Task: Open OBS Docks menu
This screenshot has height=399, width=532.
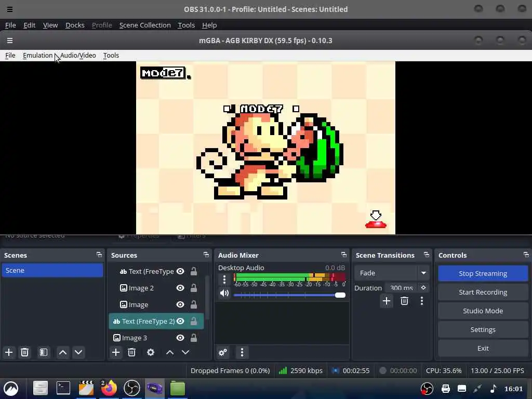Action: pyautogui.click(x=75, y=25)
